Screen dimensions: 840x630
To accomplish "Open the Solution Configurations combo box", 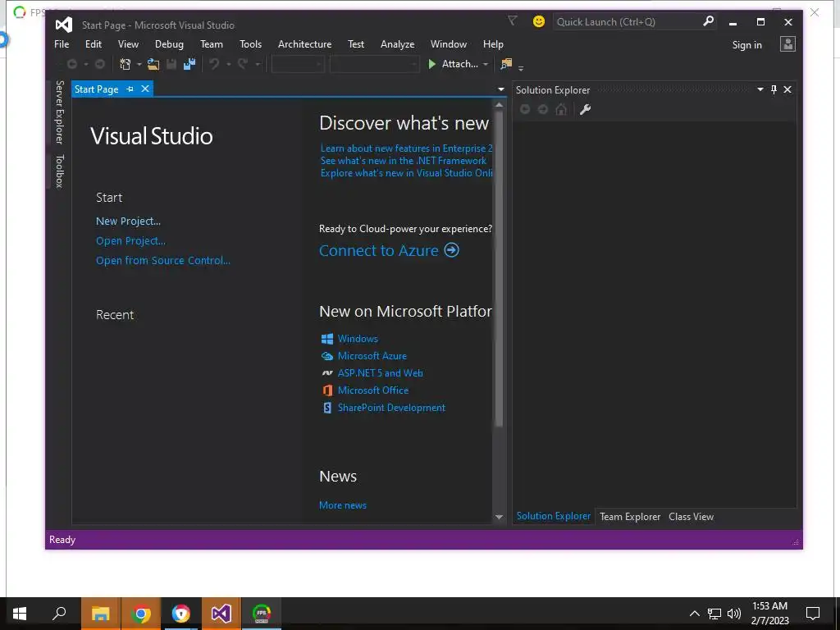I will (297, 64).
